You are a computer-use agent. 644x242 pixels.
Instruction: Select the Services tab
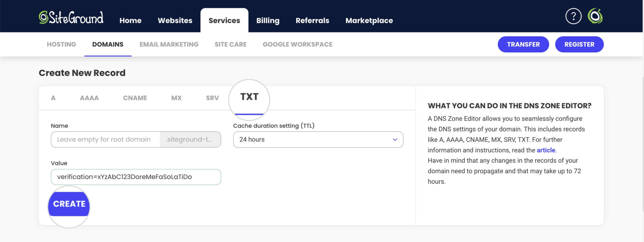click(224, 20)
